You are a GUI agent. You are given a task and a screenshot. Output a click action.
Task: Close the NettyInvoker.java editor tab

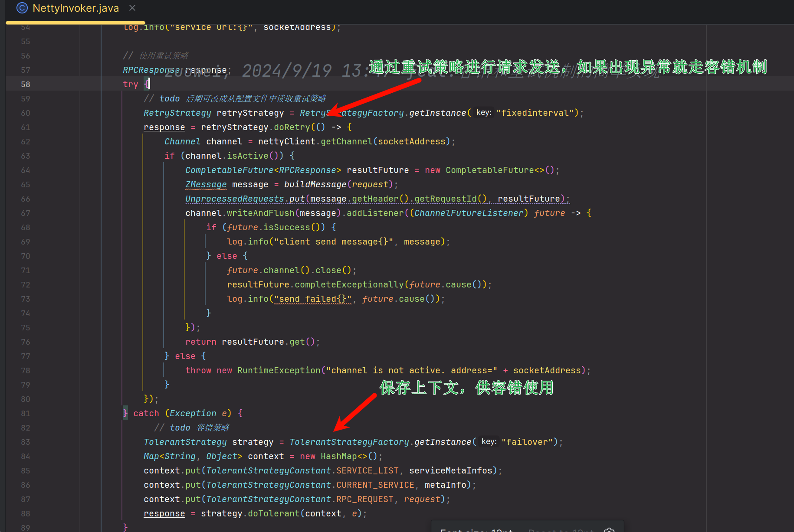tap(132, 8)
